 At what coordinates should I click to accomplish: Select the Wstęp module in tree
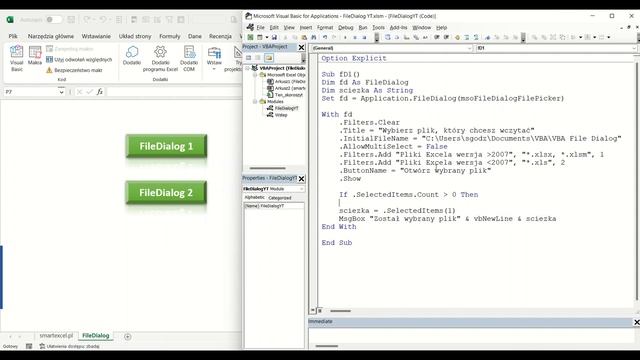click(x=278, y=115)
